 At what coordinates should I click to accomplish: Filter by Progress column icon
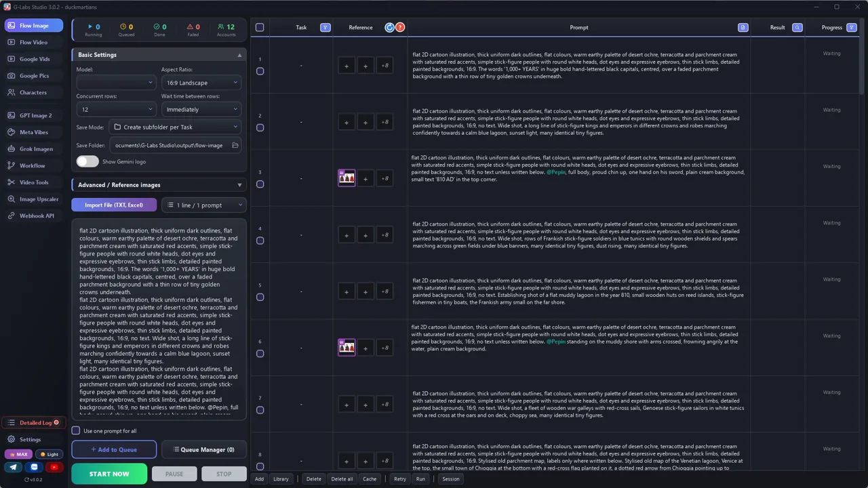(852, 28)
